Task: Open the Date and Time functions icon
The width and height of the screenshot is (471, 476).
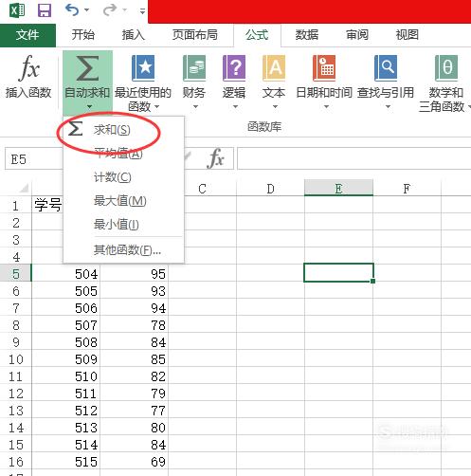Action: [324, 68]
